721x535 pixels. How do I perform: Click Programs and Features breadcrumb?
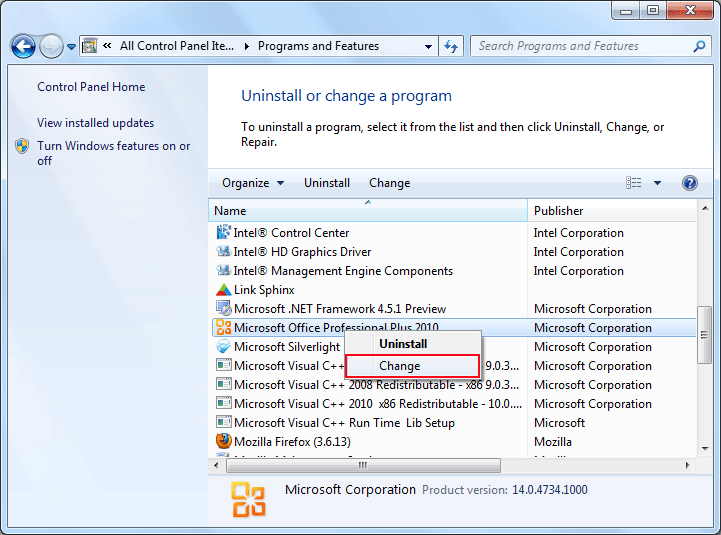(x=318, y=46)
